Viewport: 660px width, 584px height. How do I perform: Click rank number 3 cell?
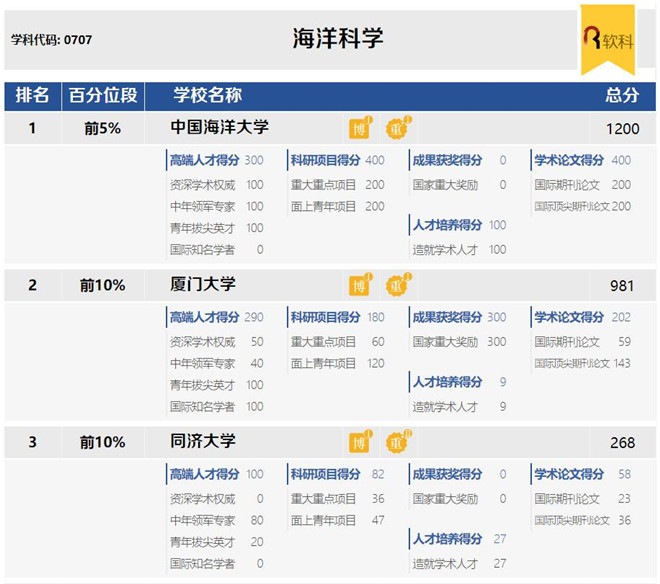tap(32, 443)
